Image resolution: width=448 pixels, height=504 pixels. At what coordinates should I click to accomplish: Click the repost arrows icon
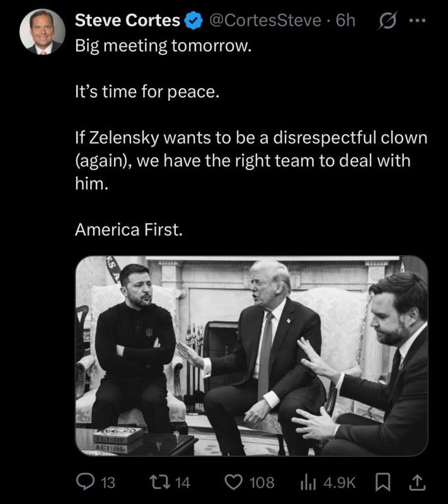tap(158, 483)
